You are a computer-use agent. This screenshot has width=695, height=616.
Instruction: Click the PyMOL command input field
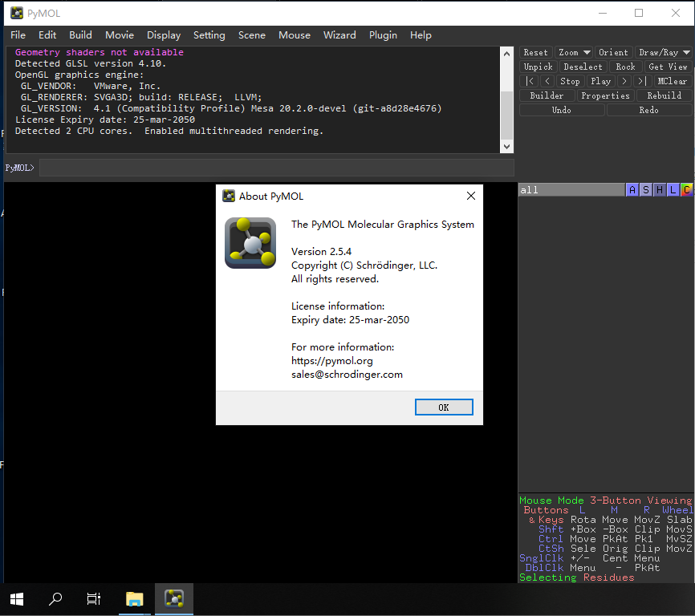click(x=277, y=168)
